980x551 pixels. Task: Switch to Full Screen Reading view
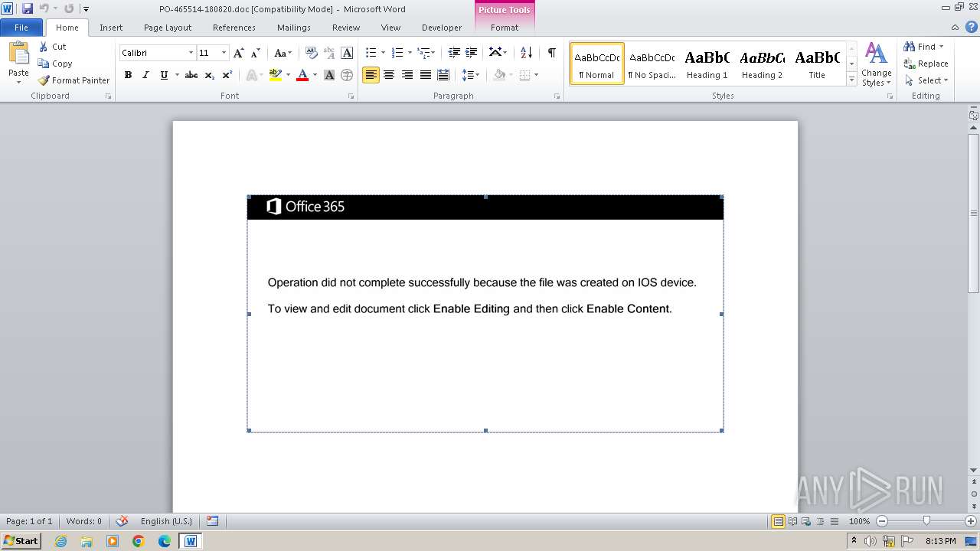[x=792, y=521]
